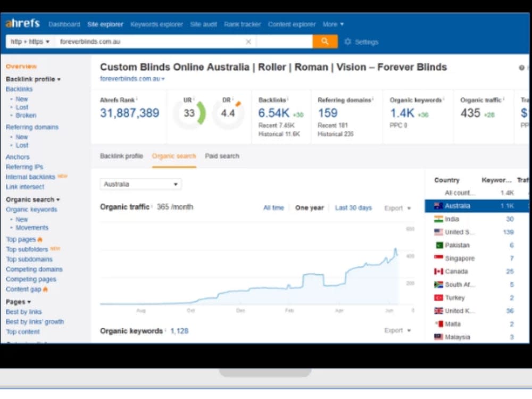
Task: Open Overview in the sidebar
Action: [x=21, y=66]
